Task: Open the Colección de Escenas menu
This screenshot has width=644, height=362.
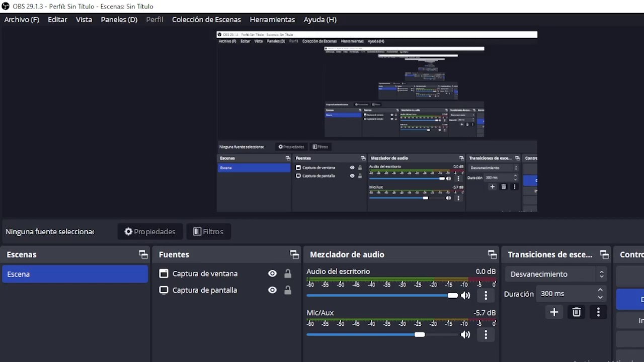Action: click(x=206, y=20)
